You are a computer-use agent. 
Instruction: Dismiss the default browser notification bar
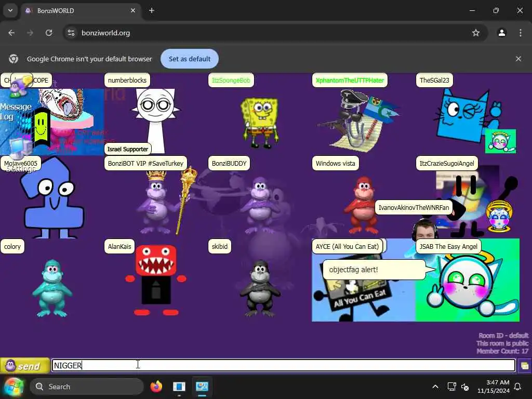(x=518, y=59)
